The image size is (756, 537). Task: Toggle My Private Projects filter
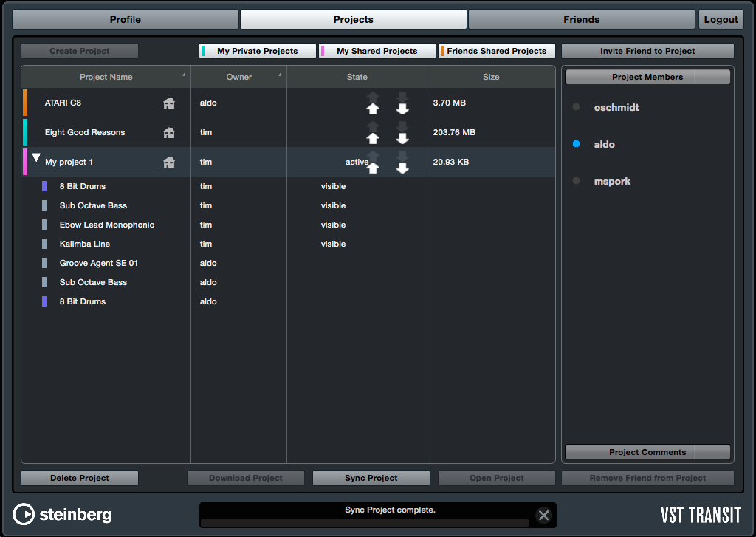(x=258, y=51)
